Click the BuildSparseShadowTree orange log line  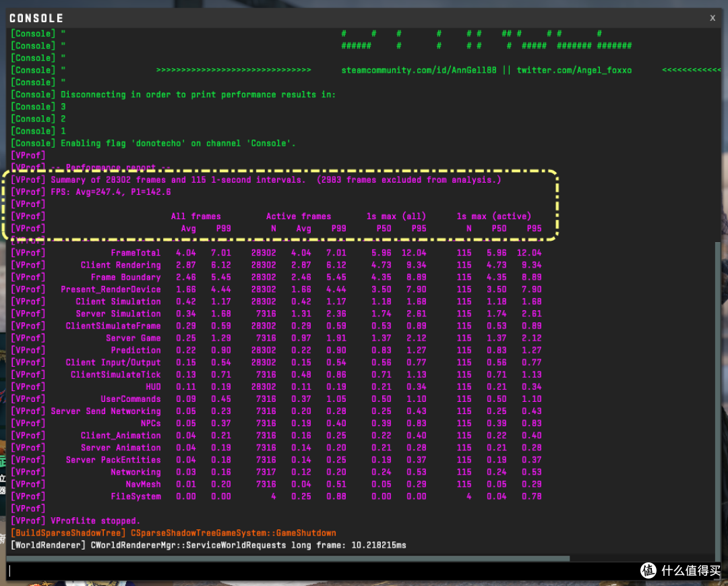173,533
